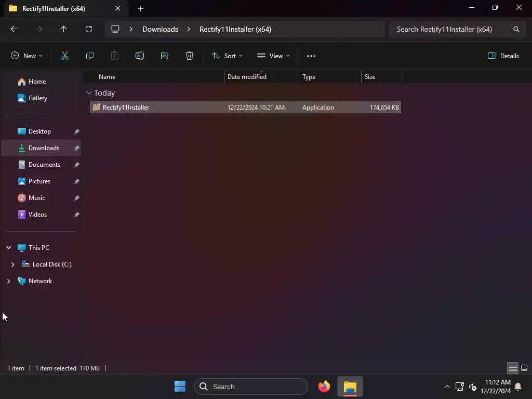Show hidden system tray icons

(x=447, y=387)
